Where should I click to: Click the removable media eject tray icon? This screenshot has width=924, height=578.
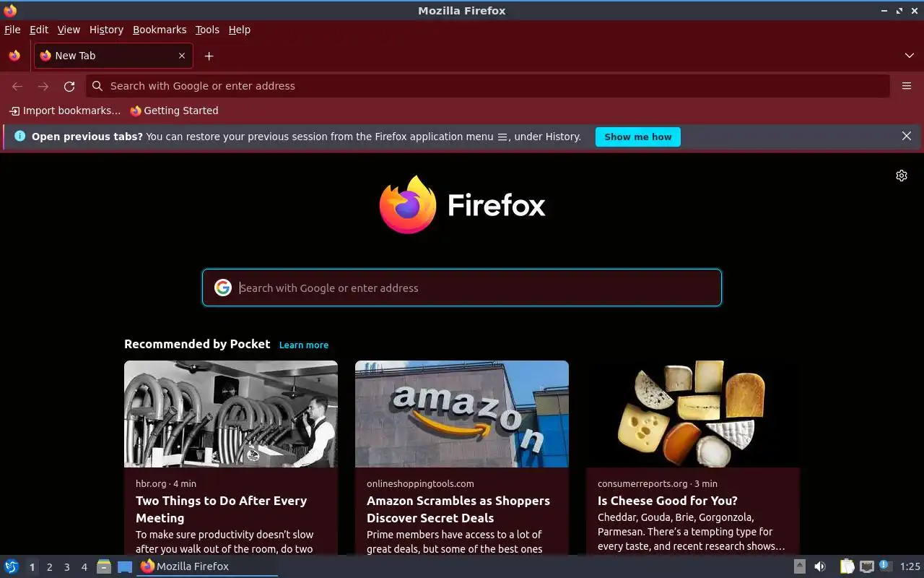pyautogui.click(x=800, y=566)
